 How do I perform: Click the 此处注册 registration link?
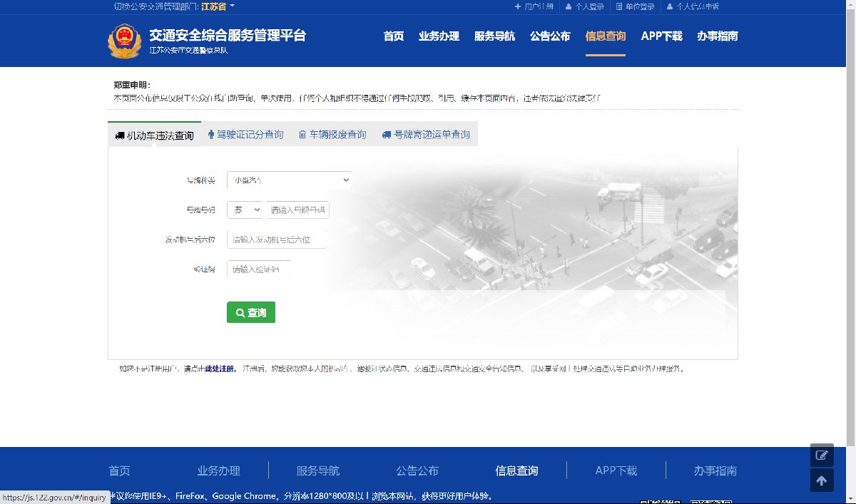click(220, 369)
